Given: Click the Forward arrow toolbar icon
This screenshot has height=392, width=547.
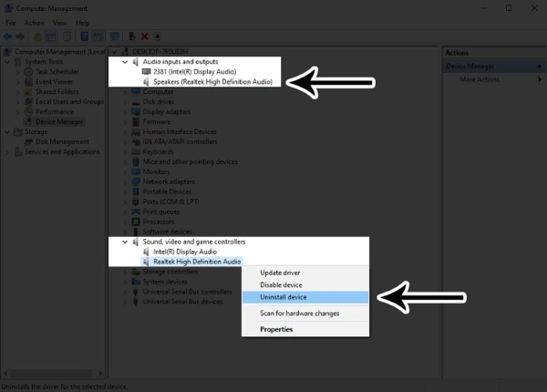Looking at the screenshot, I should click(x=20, y=36).
